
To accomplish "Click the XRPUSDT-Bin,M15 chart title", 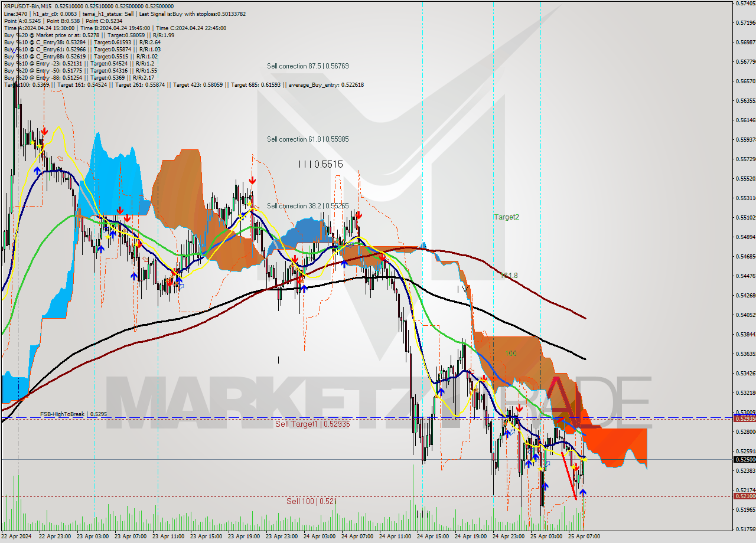I will (27, 5).
